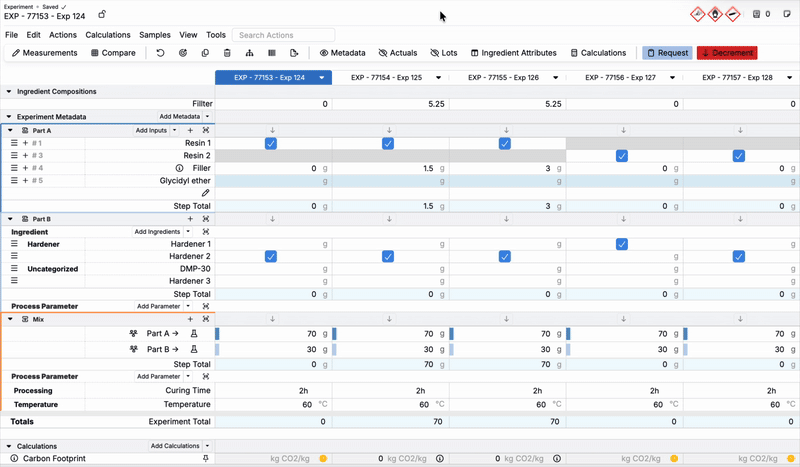Uncheck Resin 1 for Exp 124
800x467 pixels.
[271, 144]
